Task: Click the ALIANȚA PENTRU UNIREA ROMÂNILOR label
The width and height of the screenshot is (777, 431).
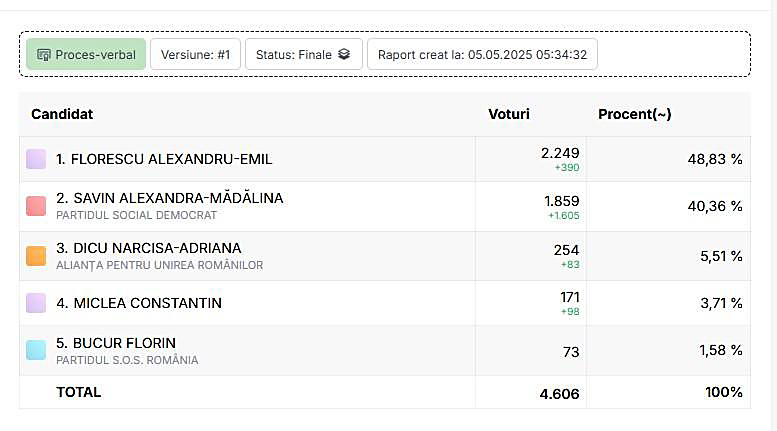Action: (x=159, y=265)
